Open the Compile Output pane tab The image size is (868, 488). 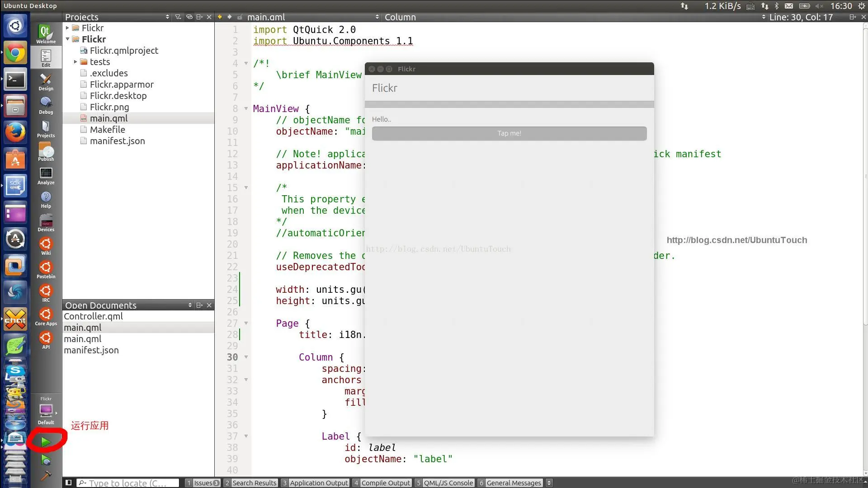tap(385, 483)
